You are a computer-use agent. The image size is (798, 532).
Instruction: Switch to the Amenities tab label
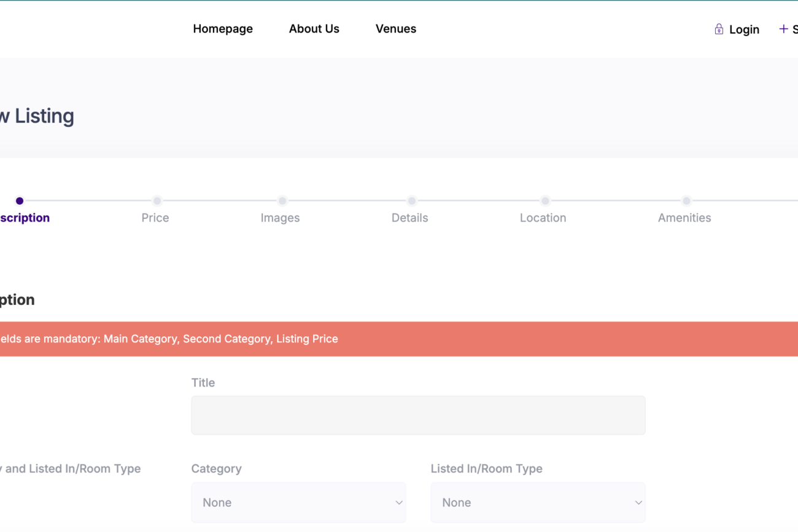tap(684, 218)
